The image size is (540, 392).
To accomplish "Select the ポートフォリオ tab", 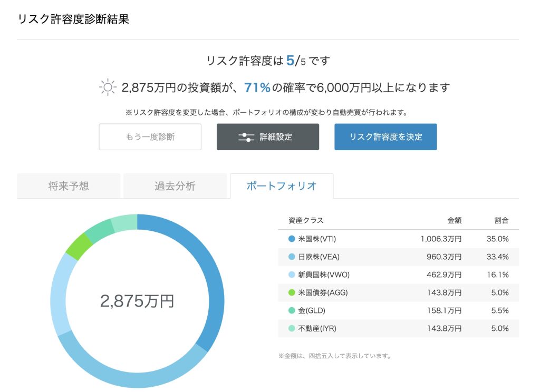I will click(x=282, y=186).
